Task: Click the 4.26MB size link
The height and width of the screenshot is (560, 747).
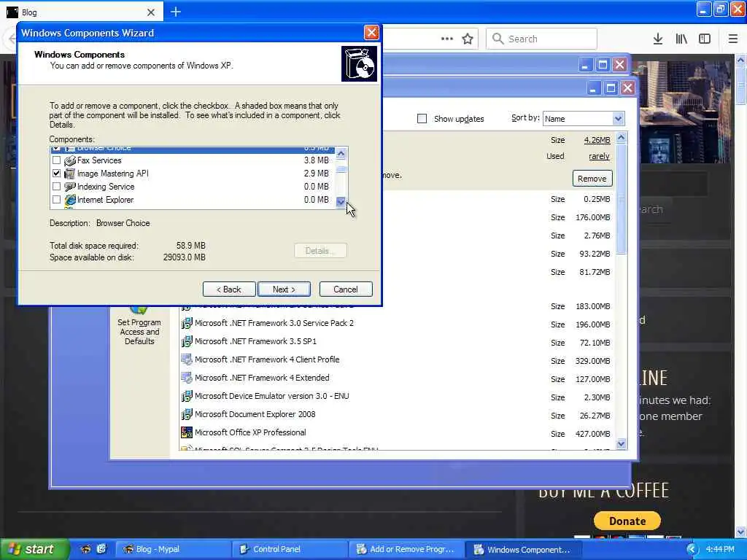Action: tap(597, 140)
